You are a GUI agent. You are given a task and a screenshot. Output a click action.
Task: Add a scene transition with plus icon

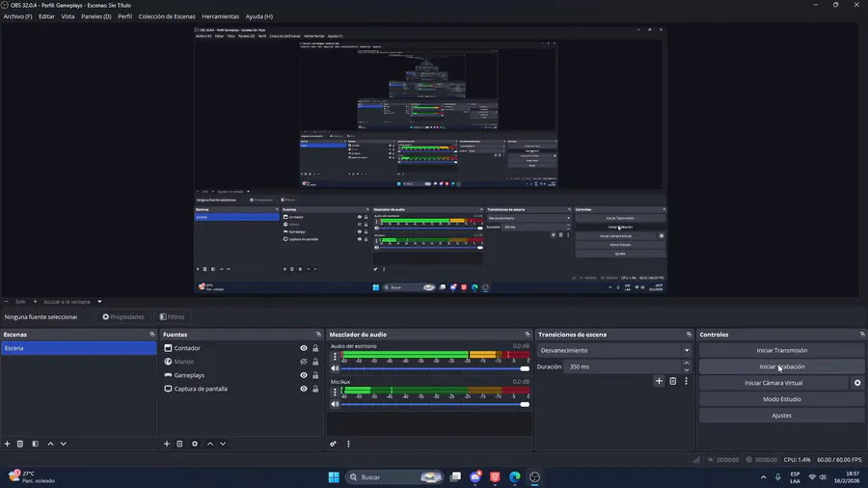659,381
